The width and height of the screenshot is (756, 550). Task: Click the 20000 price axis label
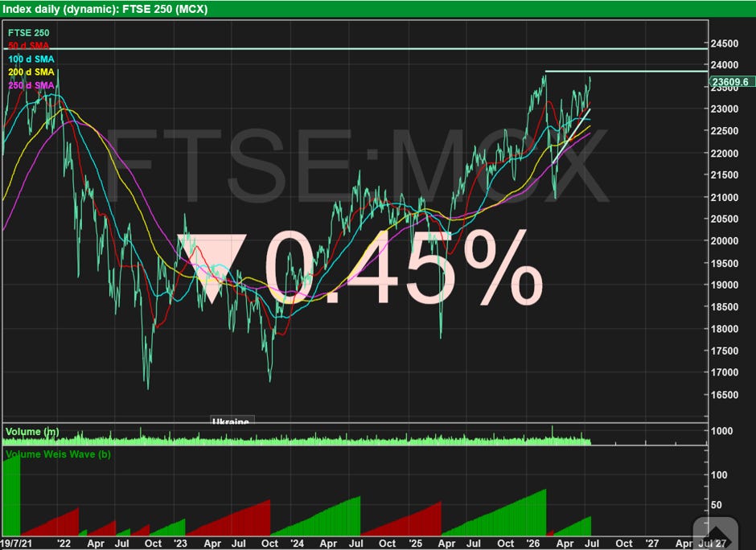[x=725, y=241]
